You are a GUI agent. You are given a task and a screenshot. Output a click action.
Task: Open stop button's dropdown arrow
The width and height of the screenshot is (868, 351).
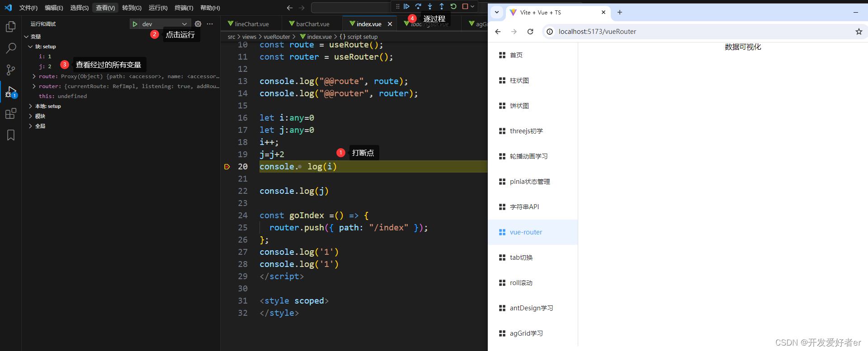point(472,6)
